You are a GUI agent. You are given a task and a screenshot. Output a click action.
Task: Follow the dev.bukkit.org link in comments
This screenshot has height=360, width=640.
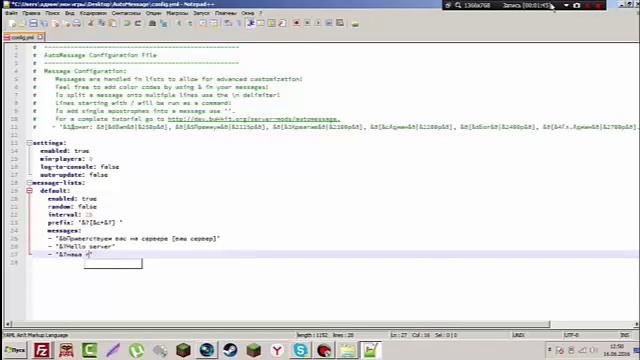tap(253, 119)
